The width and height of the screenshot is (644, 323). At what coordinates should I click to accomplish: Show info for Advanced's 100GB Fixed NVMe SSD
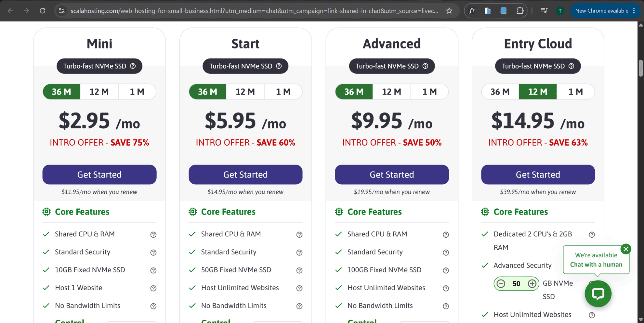446,271
